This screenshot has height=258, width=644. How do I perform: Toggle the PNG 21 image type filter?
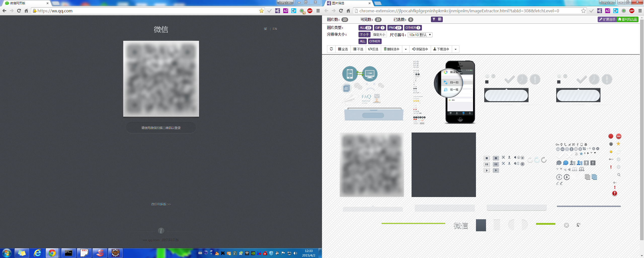[395, 28]
